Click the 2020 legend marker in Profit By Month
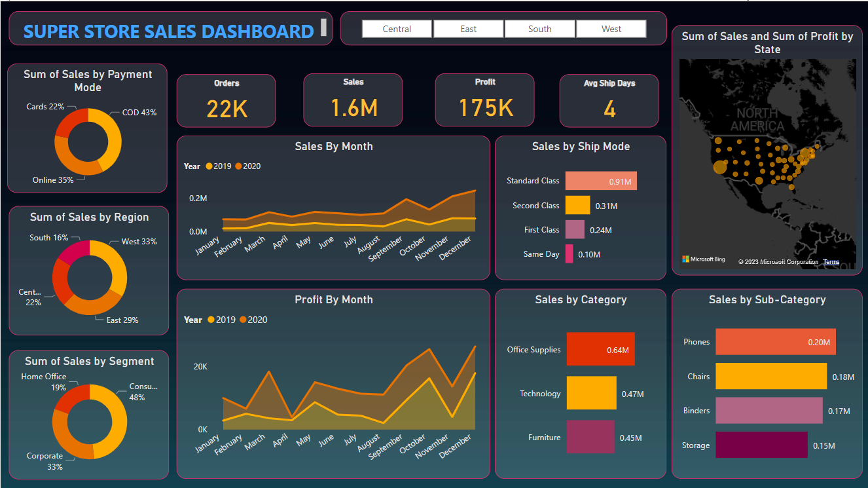868x488 pixels. [244, 320]
